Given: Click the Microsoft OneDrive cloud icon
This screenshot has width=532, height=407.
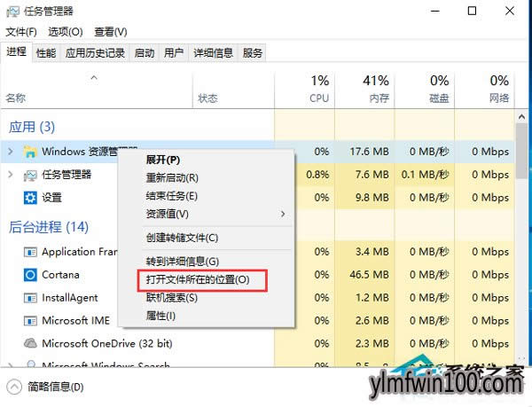Looking at the screenshot, I should 30,343.
